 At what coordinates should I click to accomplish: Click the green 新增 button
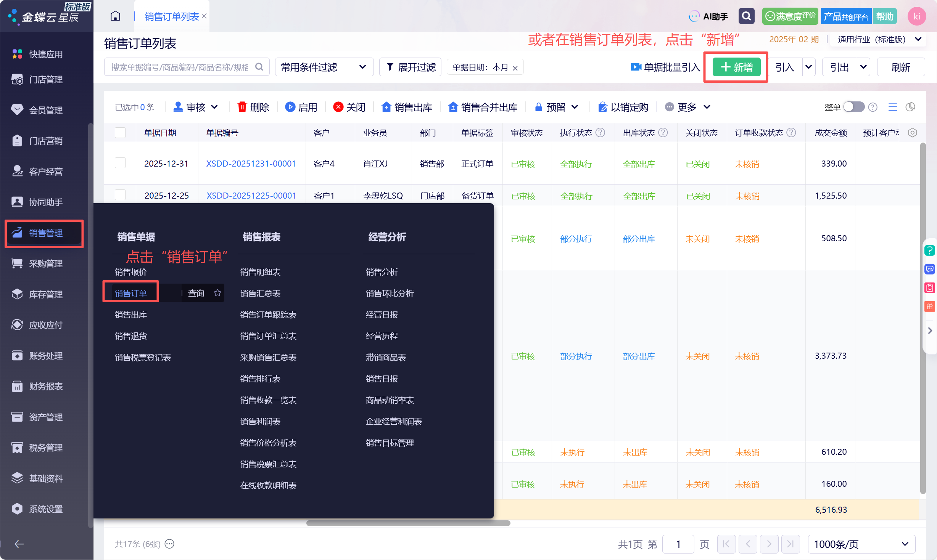[x=736, y=67]
